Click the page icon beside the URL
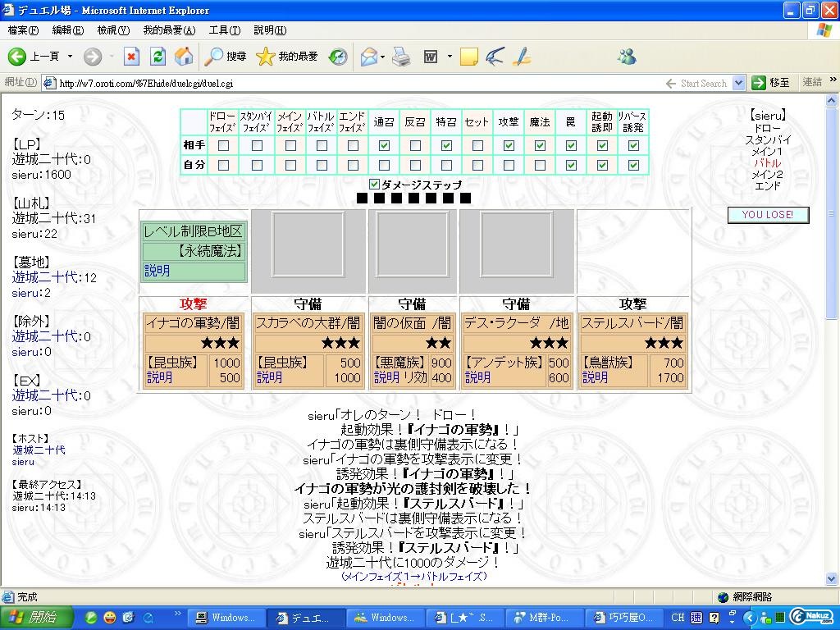 tap(50, 83)
